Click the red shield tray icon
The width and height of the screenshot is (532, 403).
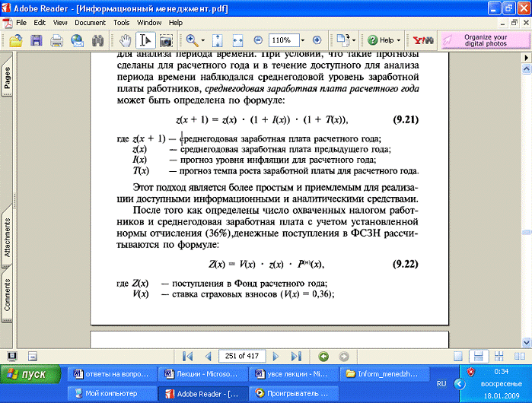[x=471, y=372]
